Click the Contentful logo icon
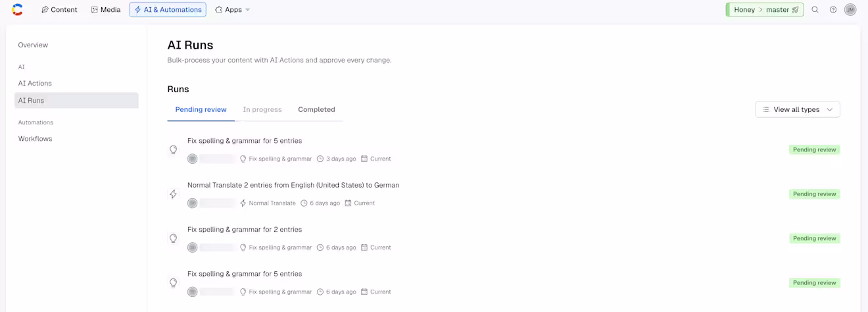The image size is (868, 312). coord(18,10)
